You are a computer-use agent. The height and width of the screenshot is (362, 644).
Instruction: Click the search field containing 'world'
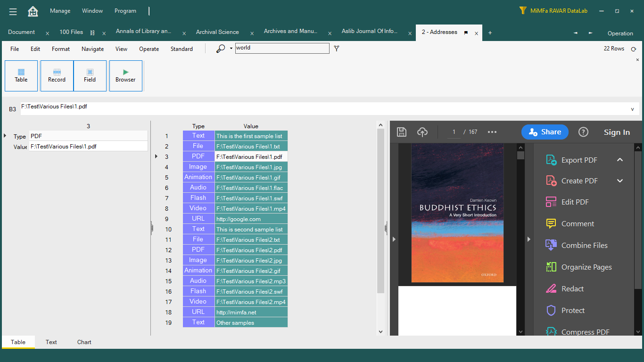coord(282,48)
